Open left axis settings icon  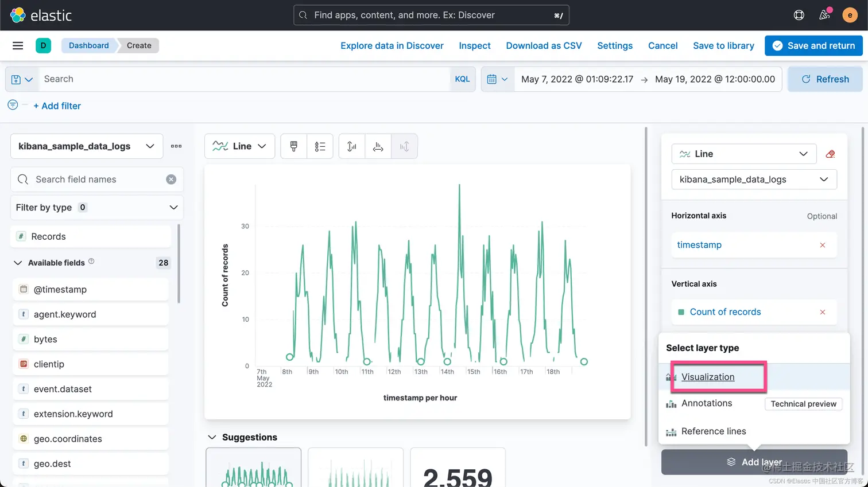pyautogui.click(x=352, y=146)
